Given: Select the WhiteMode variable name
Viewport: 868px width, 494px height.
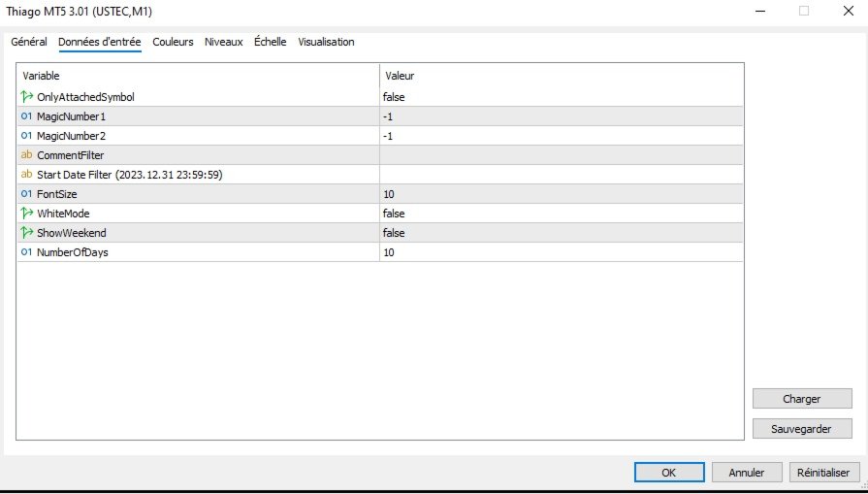Looking at the screenshot, I should (x=63, y=214).
